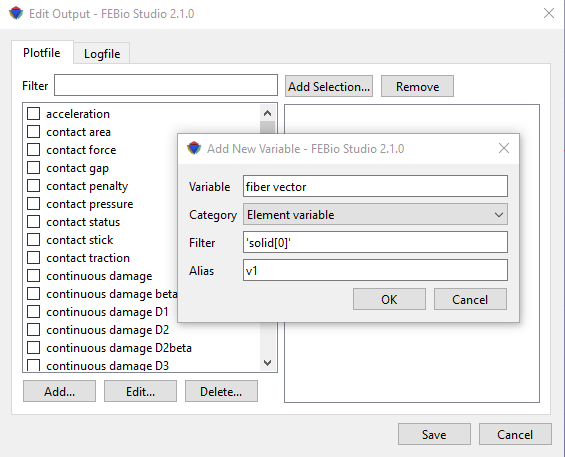
Task: Click the Save button
Action: click(434, 434)
